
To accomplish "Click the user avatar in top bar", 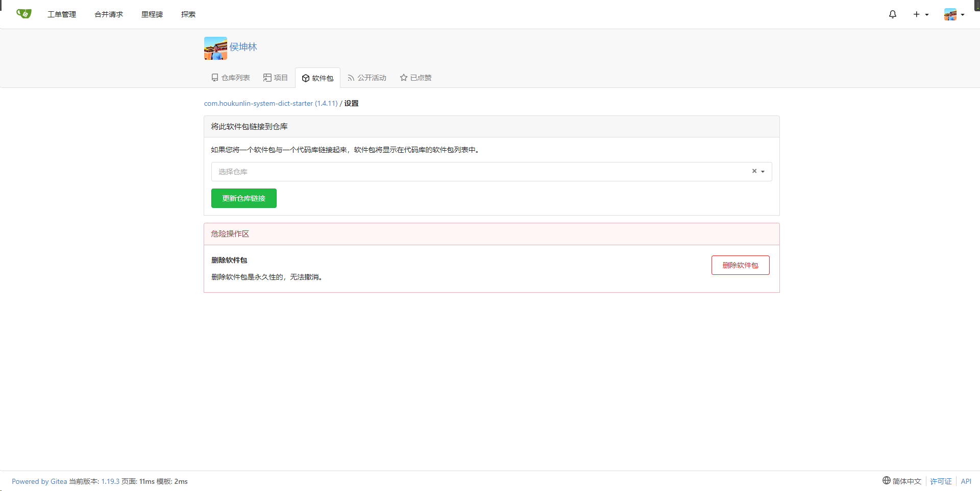I will coord(950,14).
